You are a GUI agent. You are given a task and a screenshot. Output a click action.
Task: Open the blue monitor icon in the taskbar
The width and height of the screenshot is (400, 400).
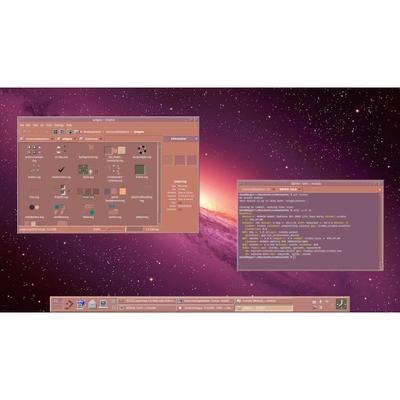pyautogui.click(x=81, y=304)
